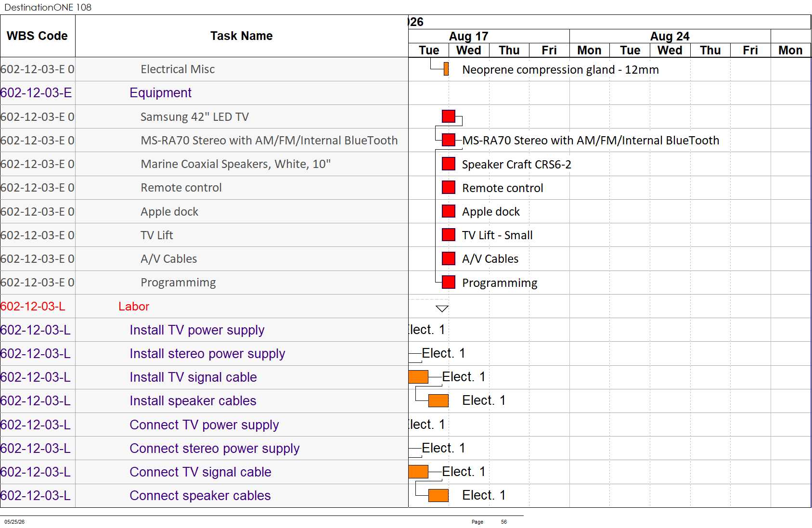Click the red Speaker Craft CRS6-2 bar
The height and width of the screenshot is (528, 812).
click(x=448, y=164)
